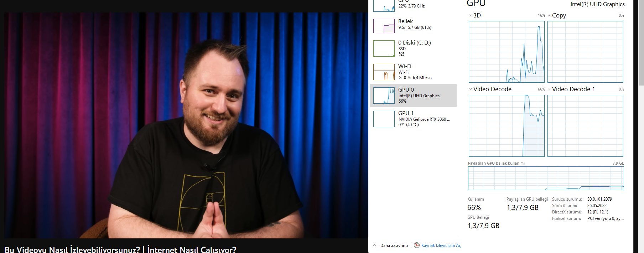Click the 'Bellek' label
Image resolution: width=644 pixels, height=253 pixels.
tap(405, 21)
